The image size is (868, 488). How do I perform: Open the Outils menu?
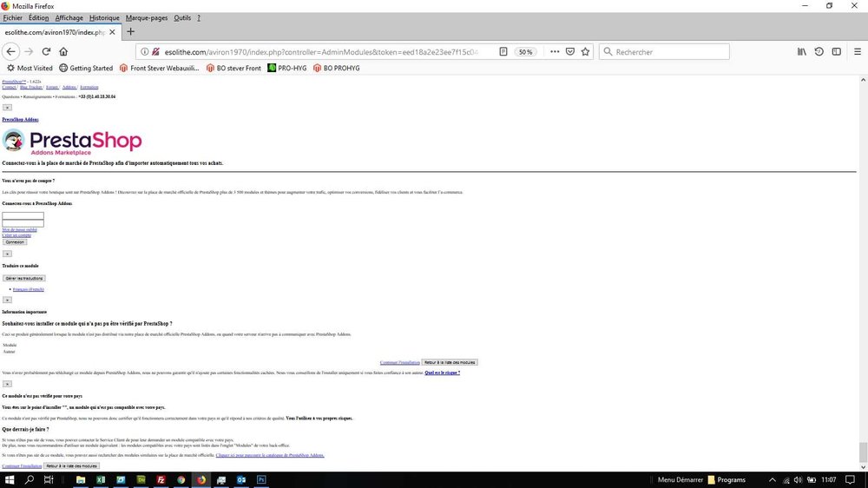point(182,17)
